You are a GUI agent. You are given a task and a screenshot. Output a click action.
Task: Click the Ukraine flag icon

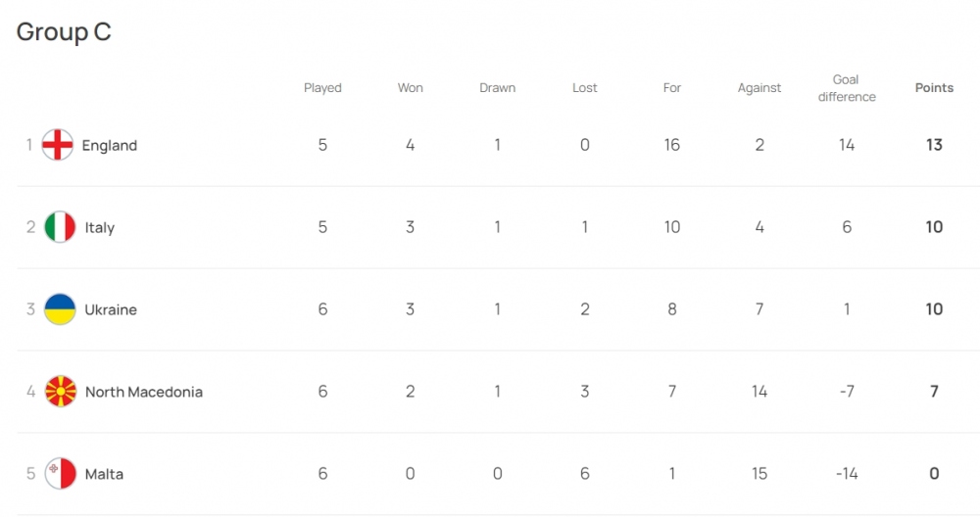pos(60,309)
